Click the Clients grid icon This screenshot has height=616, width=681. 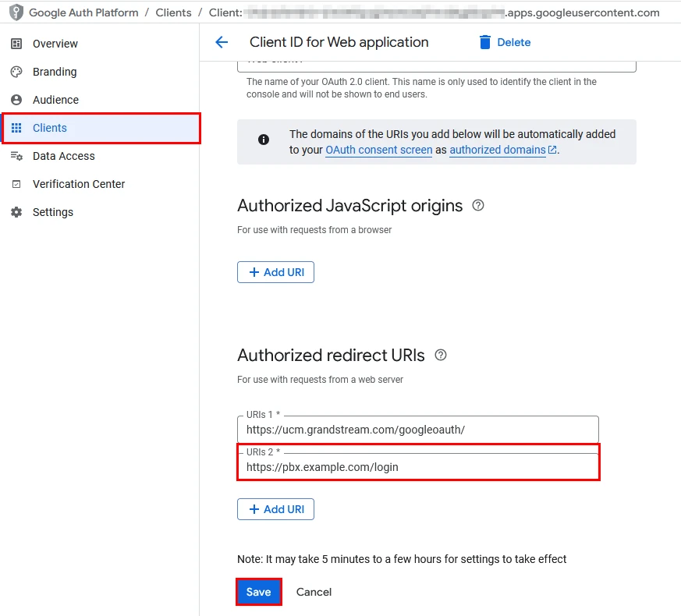click(x=16, y=128)
